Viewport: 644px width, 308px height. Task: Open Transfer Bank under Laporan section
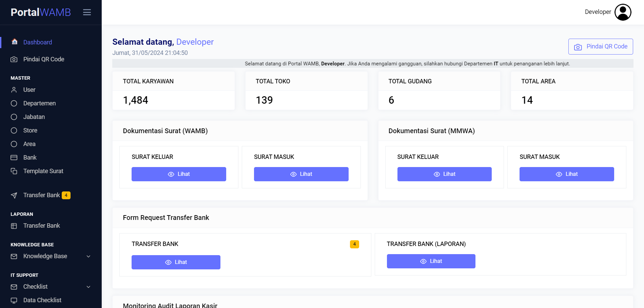[41, 226]
